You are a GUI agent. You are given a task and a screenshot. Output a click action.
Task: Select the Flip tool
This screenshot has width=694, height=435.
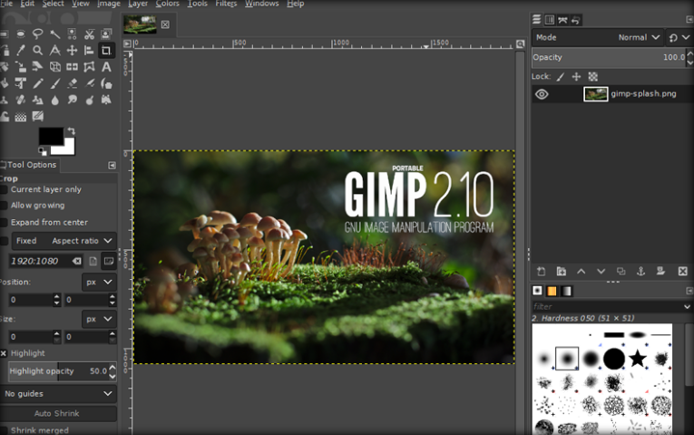coord(72,67)
